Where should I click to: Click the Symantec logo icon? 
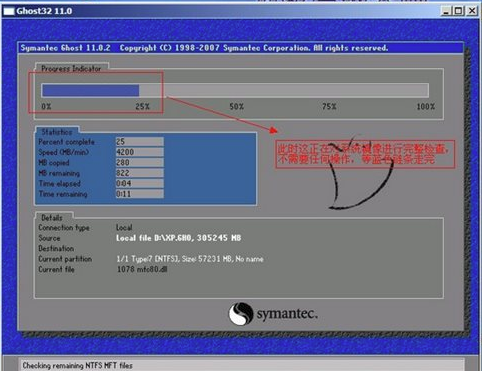tap(241, 313)
